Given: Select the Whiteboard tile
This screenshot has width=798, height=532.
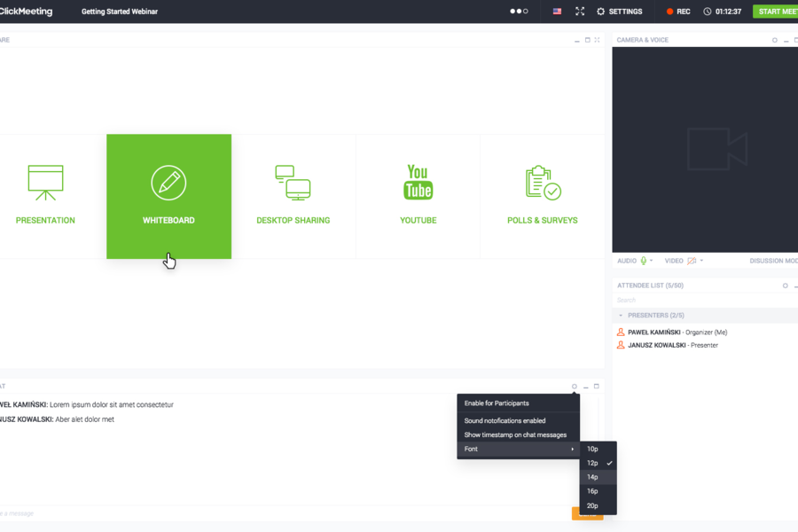Looking at the screenshot, I should [168, 196].
